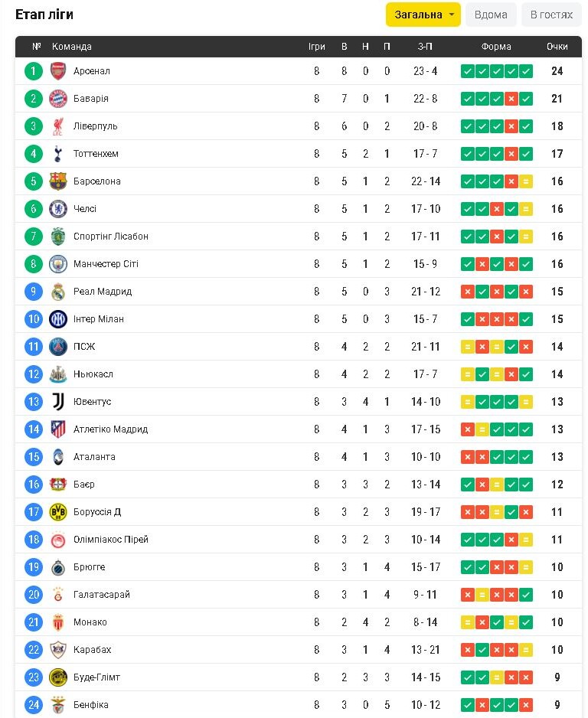Click the Juventus club logo icon
The width and height of the screenshot is (588, 718).
point(58,402)
